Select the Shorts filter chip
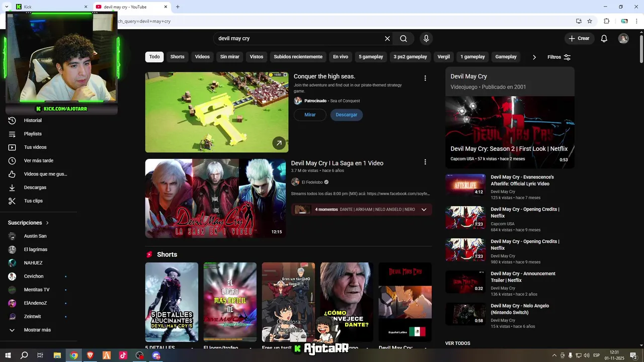Viewport: 644px width, 362px height. pos(177,57)
